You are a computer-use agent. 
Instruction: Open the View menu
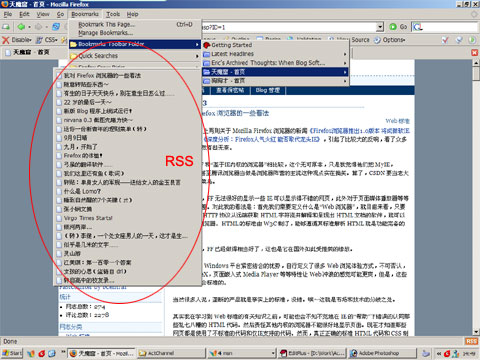click(x=43, y=14)
